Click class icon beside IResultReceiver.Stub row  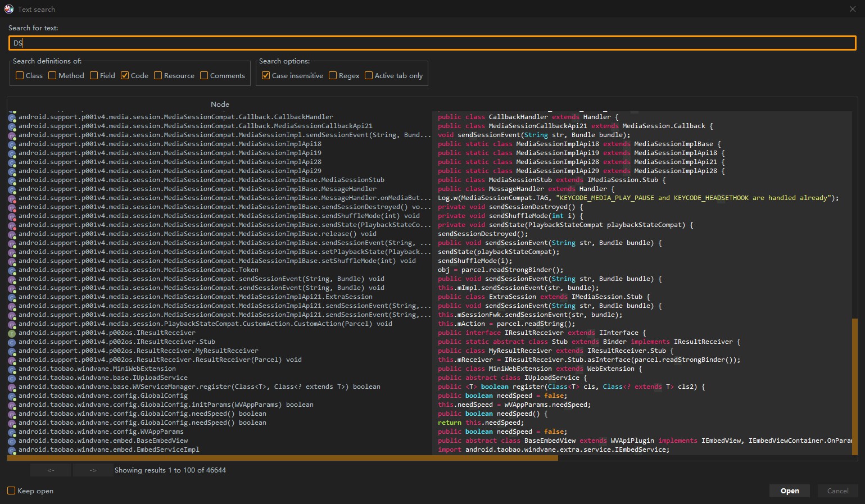[12, 342]
